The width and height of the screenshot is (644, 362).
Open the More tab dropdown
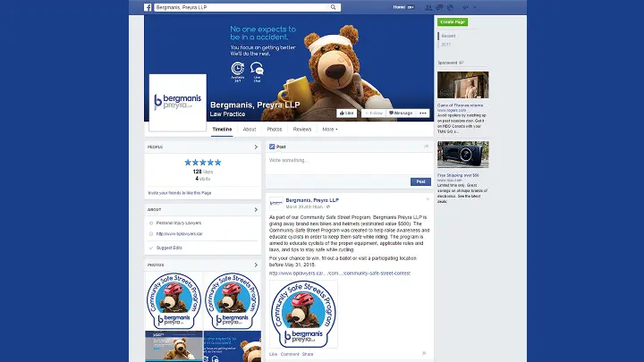click(x=330, y=130)
